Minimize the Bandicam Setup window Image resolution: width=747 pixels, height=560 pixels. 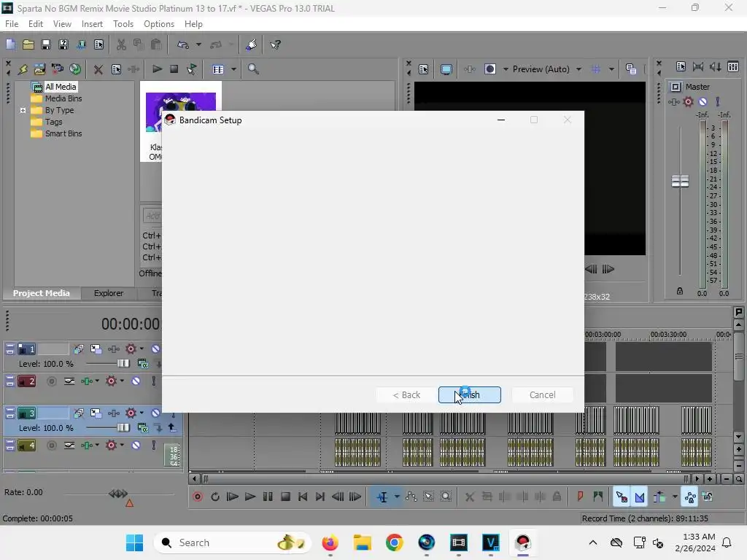(500, 120)
